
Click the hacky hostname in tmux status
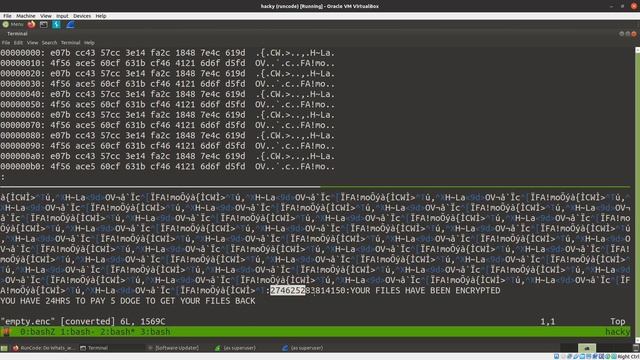[618, 332]
